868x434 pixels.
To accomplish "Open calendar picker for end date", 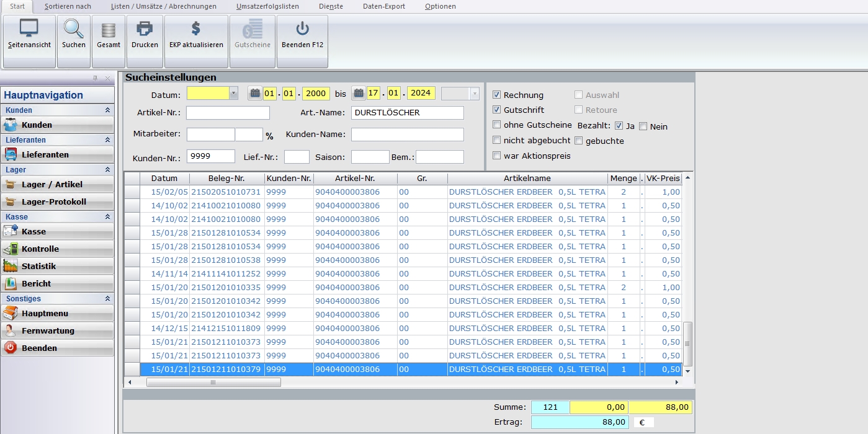I will click(358, 94).
